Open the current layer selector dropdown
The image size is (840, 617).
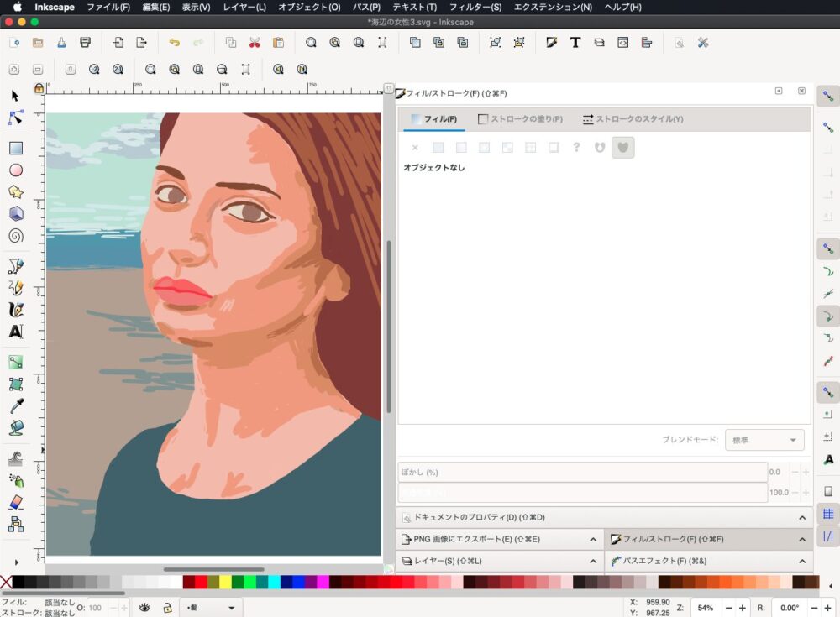point(212,608)
